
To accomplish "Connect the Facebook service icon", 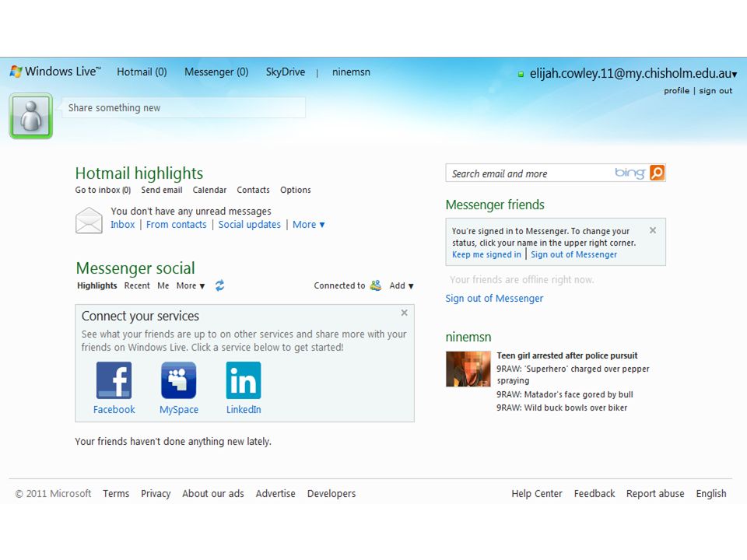I will click(x=114, y=380).
